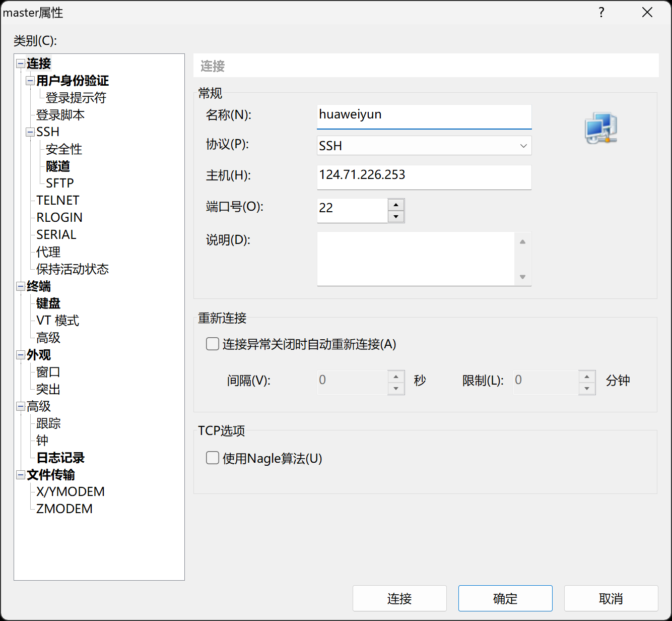Close the master属性 dialog
This screenshot has height=621, width=672.
point(647,13)
